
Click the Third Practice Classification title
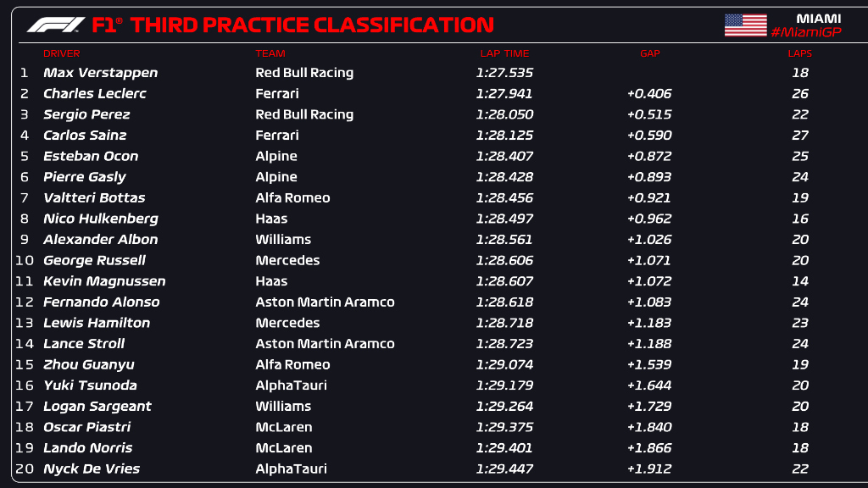coord(312,25)
